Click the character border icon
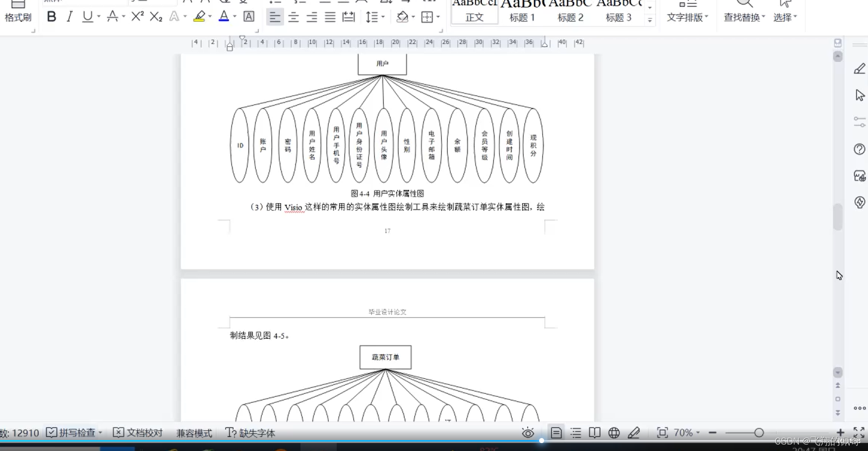This screenshot has width=868, height=451. click(249, 17)
